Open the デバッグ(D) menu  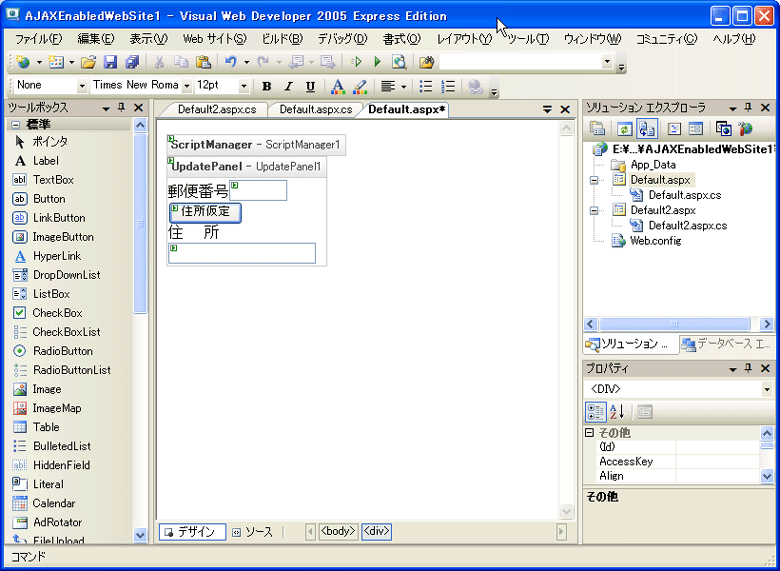(342, 39)
